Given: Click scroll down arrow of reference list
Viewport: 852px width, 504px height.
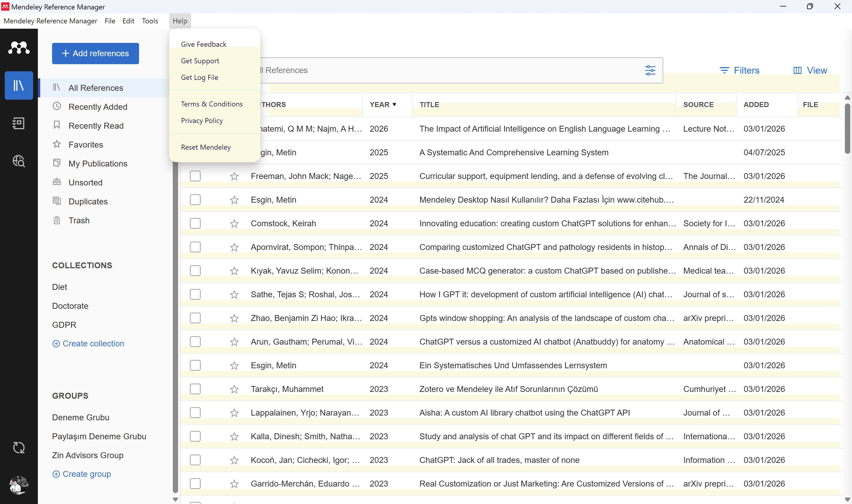Looking at the screenshot, I should (847, 499).
